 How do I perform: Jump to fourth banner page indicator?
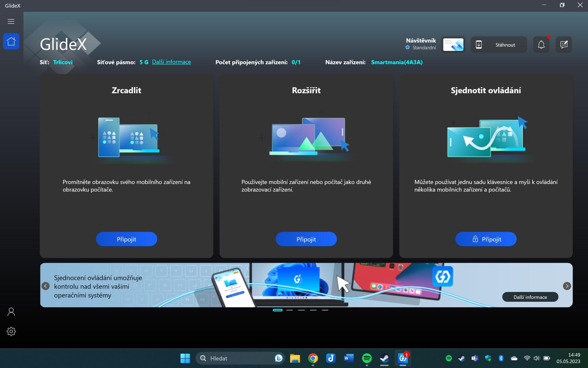point(313,310)
